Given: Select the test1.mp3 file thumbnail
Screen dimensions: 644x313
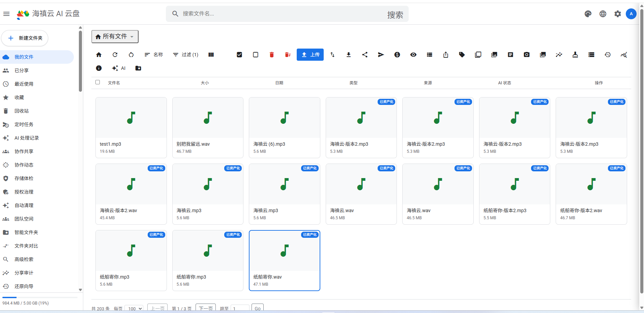Looking at the screenshot, I should [x=131, y=118].
